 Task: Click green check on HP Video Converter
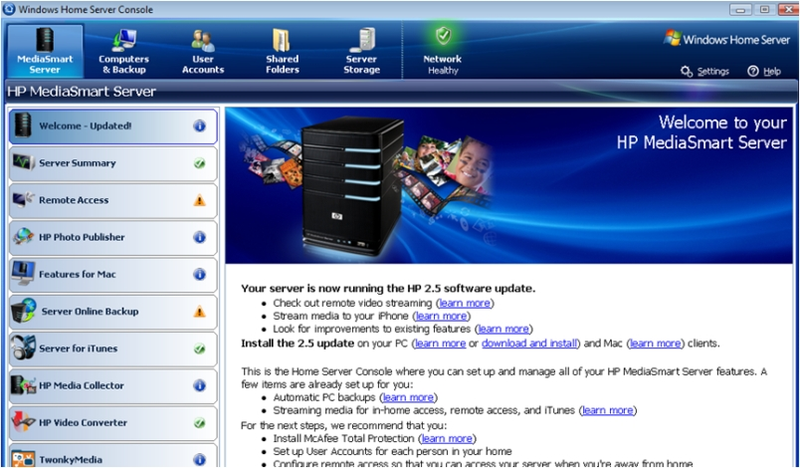coord(199,423)
